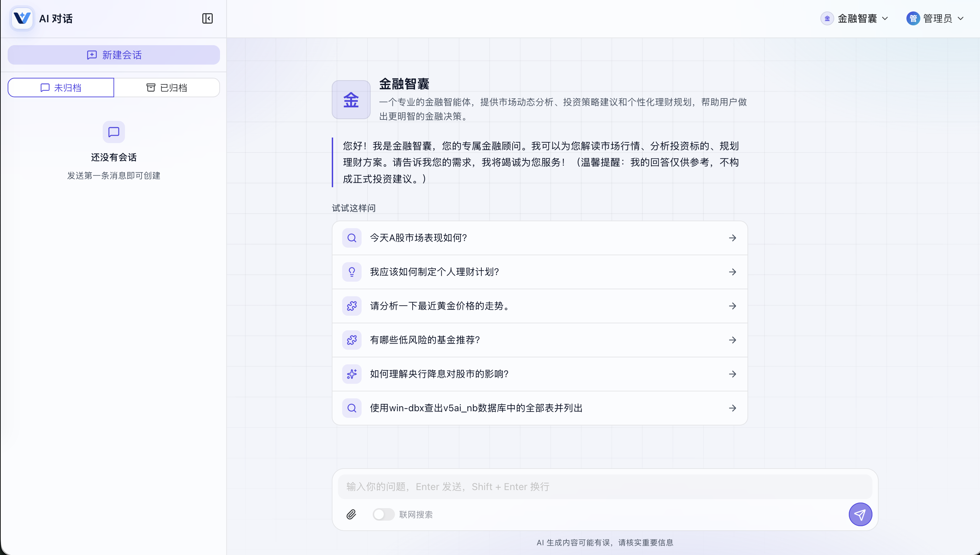Click search icon beside win-dbx query

tap(352, 408)
